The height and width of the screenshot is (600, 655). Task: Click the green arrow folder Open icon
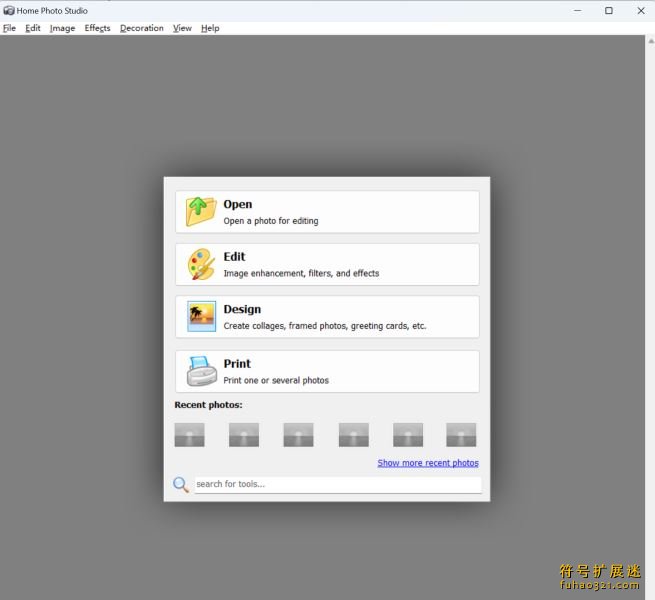201,211
